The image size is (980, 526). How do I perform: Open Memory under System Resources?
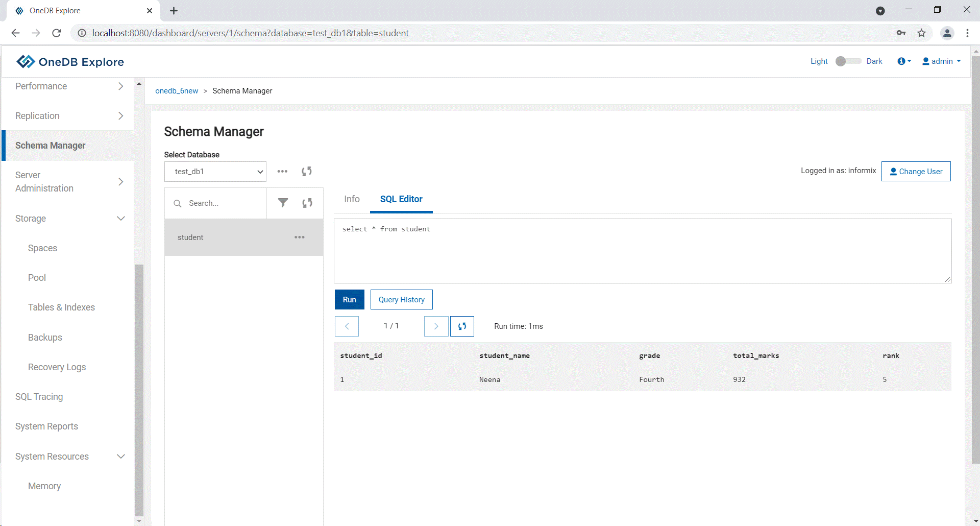tap(44, 486)
